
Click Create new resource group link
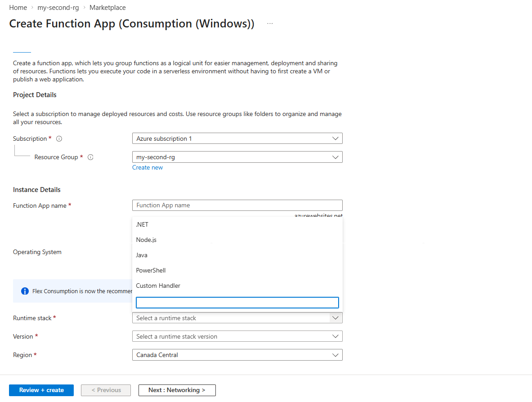click(x=148, y=168)
